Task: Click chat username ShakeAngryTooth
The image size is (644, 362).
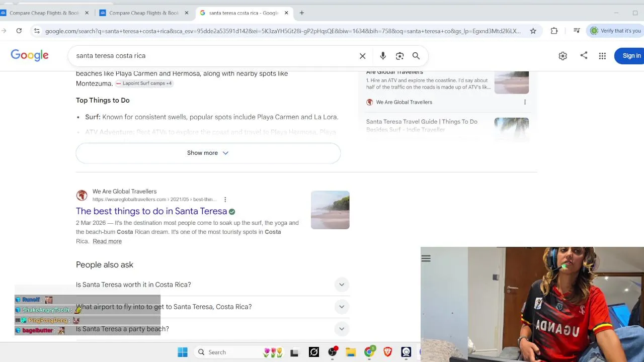Action: point(46,310)
